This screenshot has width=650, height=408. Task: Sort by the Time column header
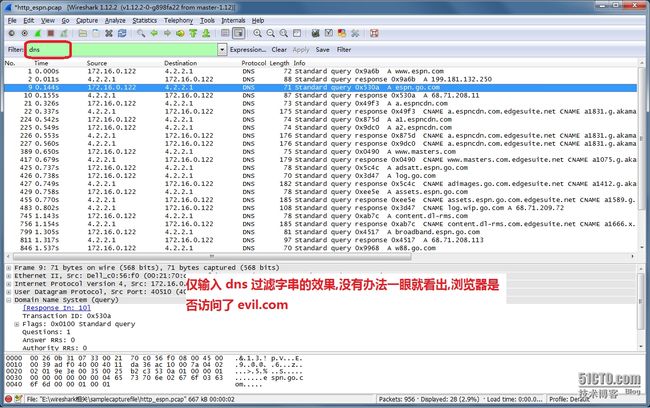(41, 63)
